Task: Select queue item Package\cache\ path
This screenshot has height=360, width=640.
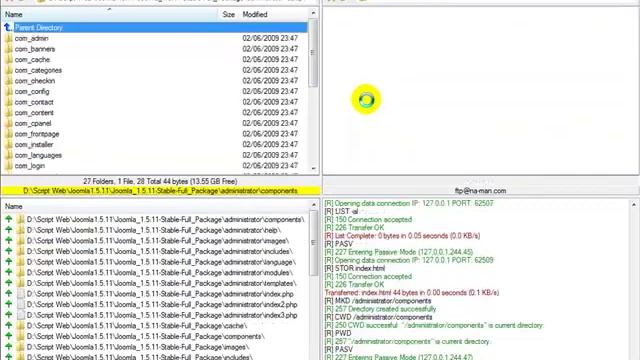Action: click(x=137, y=326)
